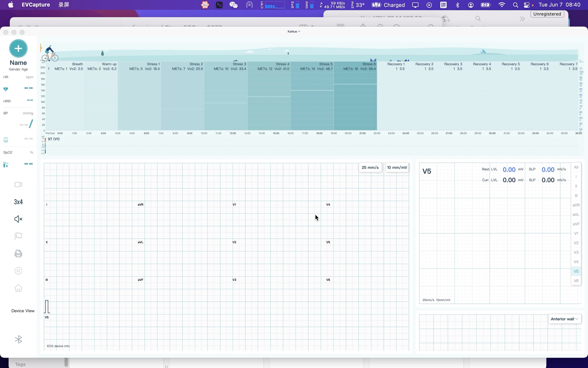
Task: Open EVCapture menu in menu bar
Action: [x=36, y=5]
